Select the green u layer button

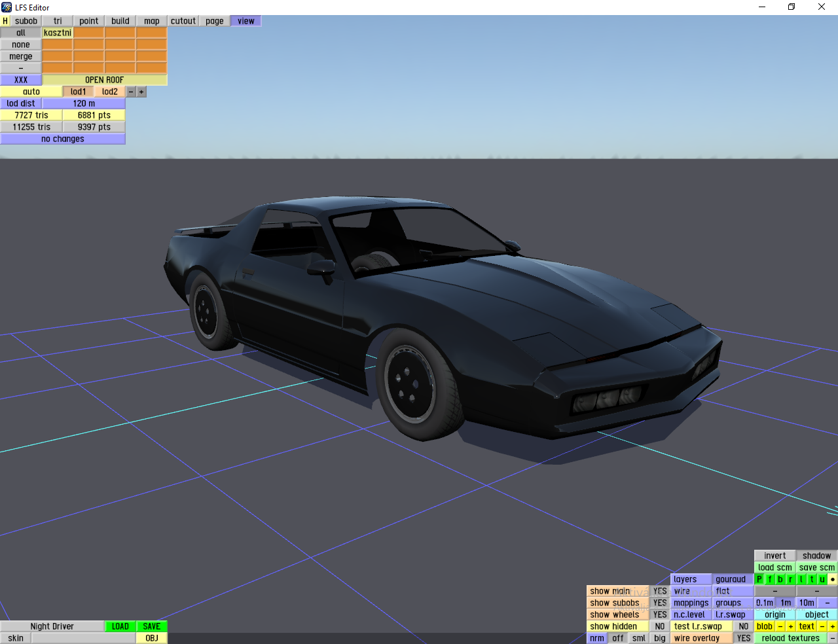(x=822, y=579)
